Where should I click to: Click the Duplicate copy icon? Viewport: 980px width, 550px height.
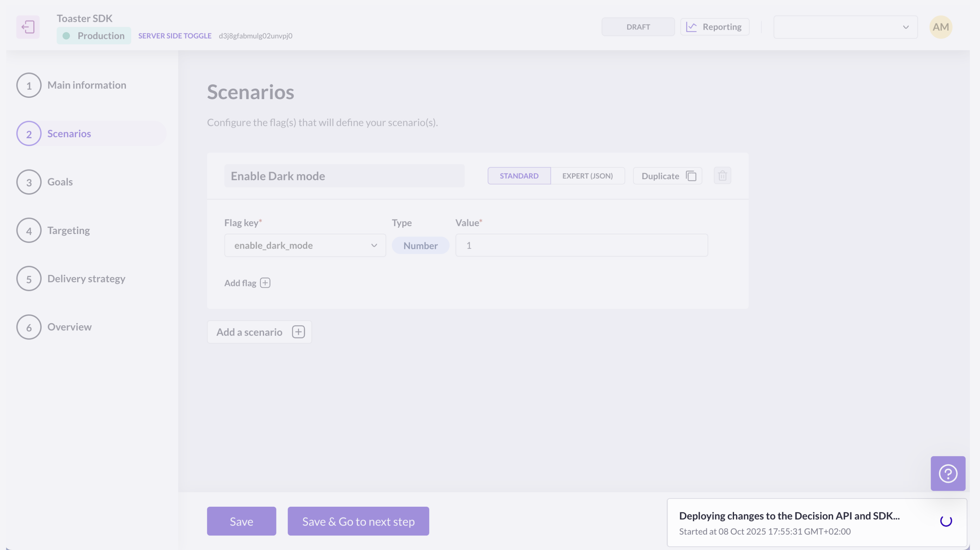tap(691, 176)
